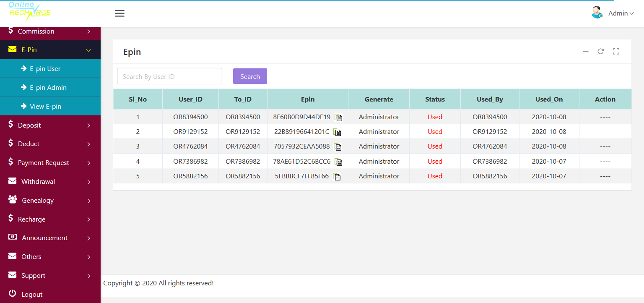The width and height of the screenshot is (644, 303).
Task: Click the Sl_No column header
Action: pyautogui.click(x=138, y=99)
